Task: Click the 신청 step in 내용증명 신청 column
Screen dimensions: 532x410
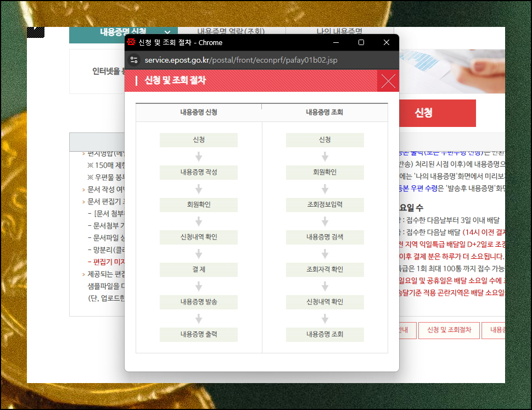Action: point(199,140)
